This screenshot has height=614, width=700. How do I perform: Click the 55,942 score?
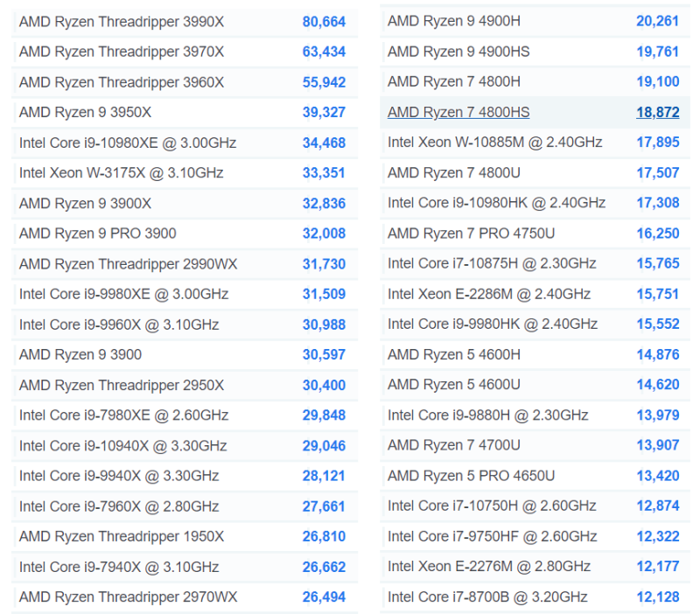(324, 82)
